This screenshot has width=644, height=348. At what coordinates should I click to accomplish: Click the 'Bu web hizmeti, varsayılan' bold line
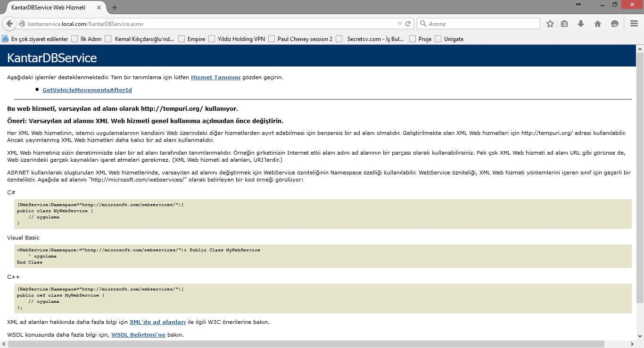(x=123, y=108)
